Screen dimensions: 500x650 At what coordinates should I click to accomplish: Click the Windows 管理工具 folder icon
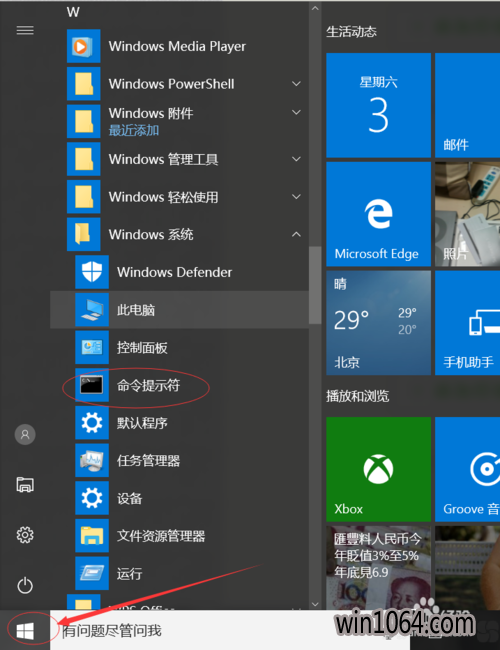[x=83, y=159]
